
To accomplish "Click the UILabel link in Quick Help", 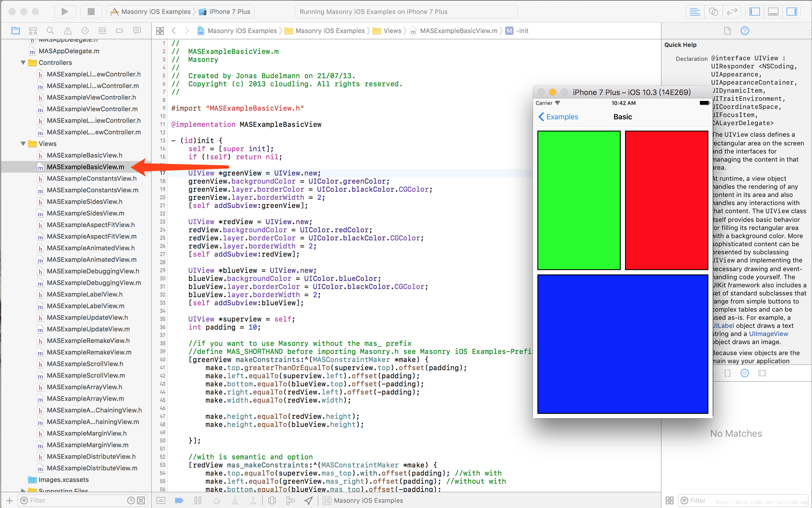I will coord(723,326).
